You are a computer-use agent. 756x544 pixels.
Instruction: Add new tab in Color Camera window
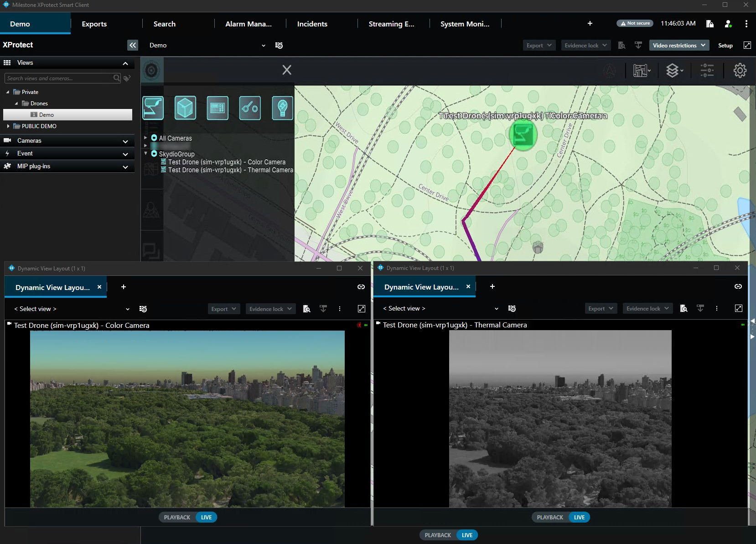pos(124,287)
